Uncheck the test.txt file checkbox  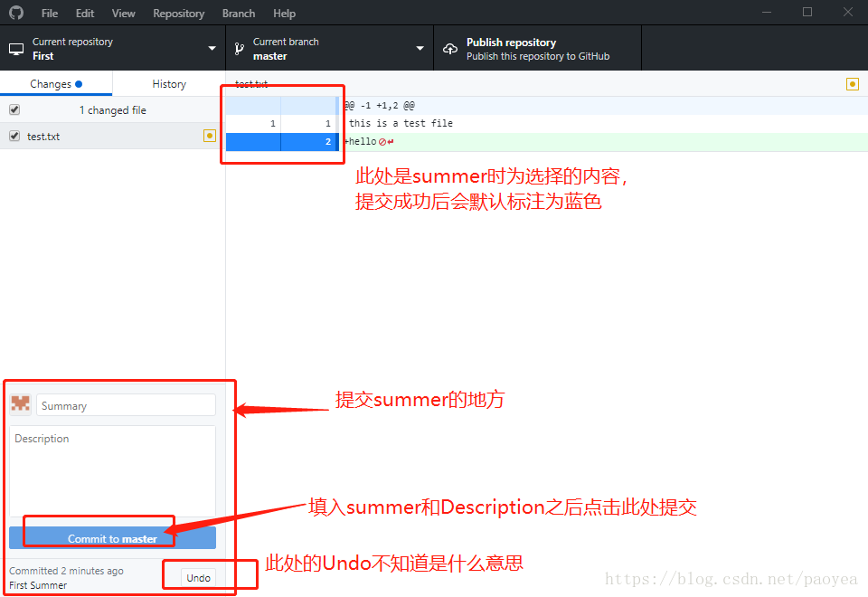[x=14, y=136]
